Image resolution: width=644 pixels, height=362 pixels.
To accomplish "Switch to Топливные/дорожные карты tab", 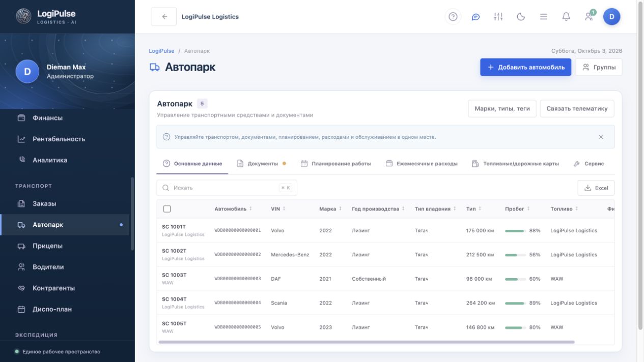I will 515,164.
